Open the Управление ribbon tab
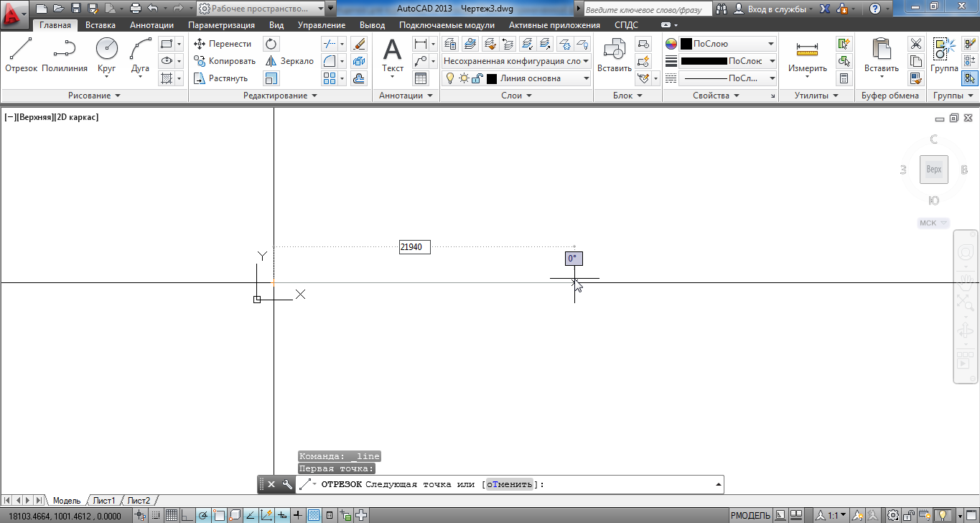 click(x=321, y=25)
